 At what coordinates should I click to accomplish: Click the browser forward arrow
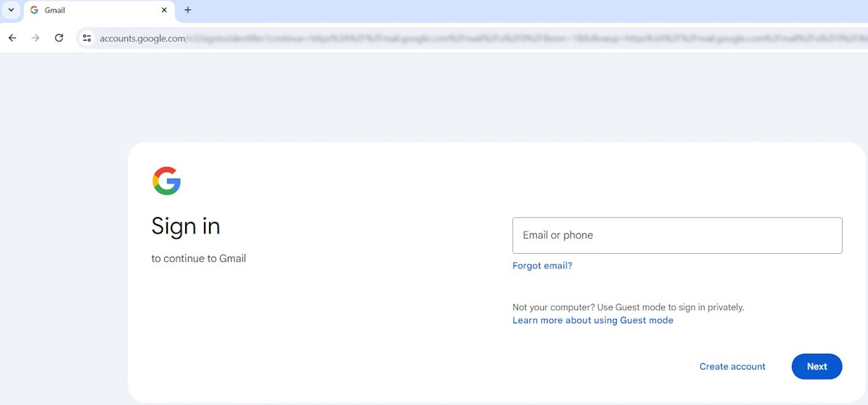pyautogui.click(x=35, y=38)
